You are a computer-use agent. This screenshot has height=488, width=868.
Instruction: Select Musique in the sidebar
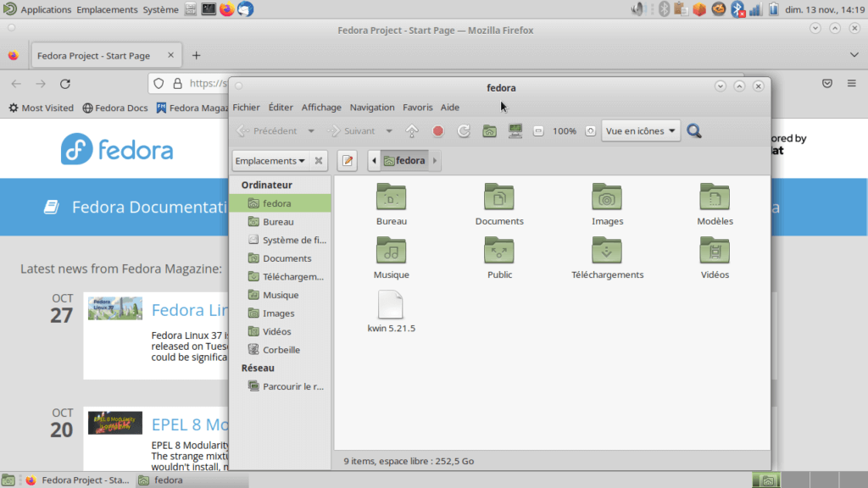[x=281, y=294]
